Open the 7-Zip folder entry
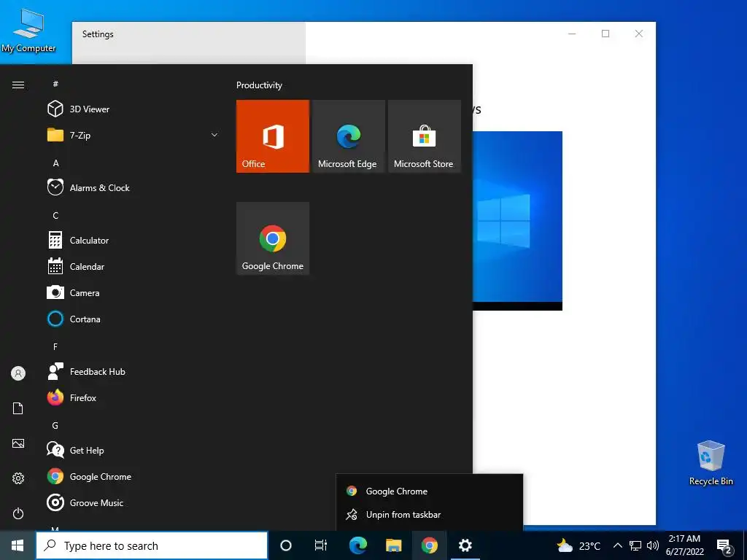 pos(133,135)
